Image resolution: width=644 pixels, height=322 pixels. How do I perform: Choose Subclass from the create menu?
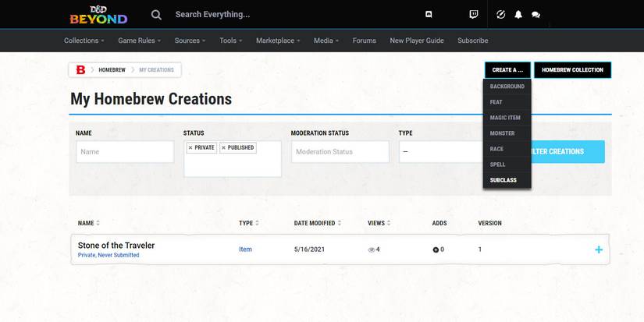point(503,180)
